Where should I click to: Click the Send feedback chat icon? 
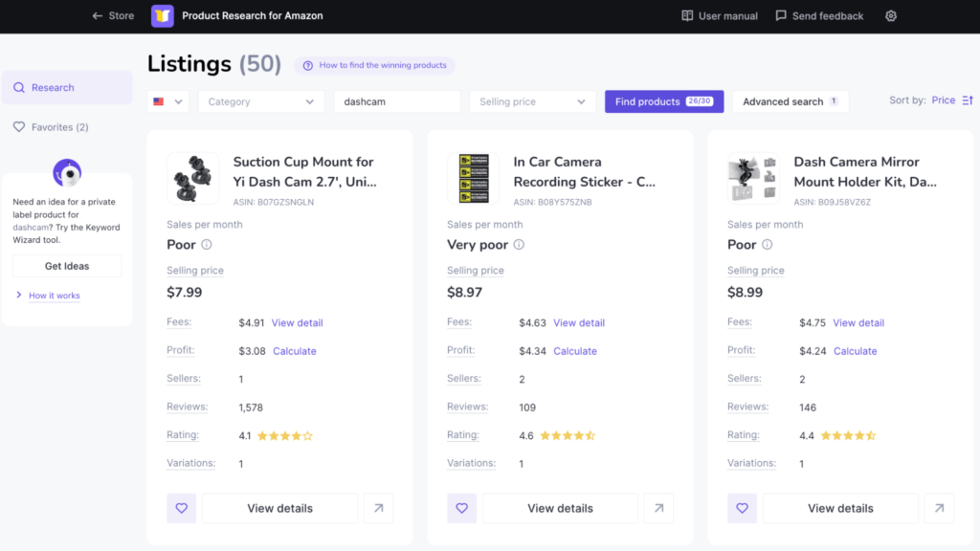[781, 16]
